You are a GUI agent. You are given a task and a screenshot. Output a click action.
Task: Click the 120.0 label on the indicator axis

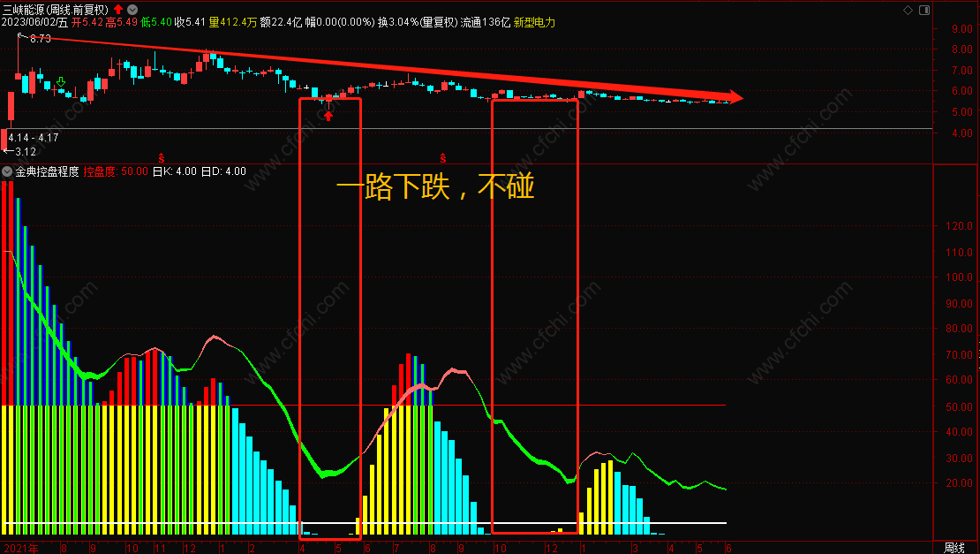pos(959,226)
